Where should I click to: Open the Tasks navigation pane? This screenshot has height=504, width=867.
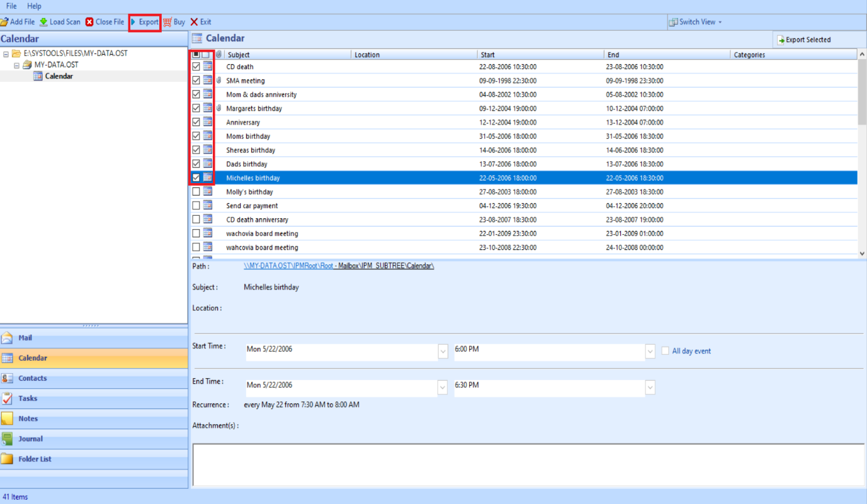pyautogui.click(x=94, y=398)
